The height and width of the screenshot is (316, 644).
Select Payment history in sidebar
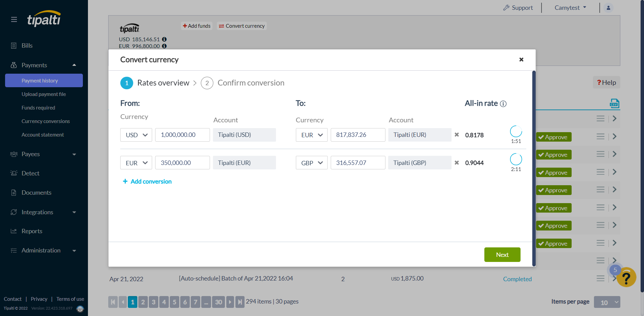pyautogui.click(x=44, y=80)
